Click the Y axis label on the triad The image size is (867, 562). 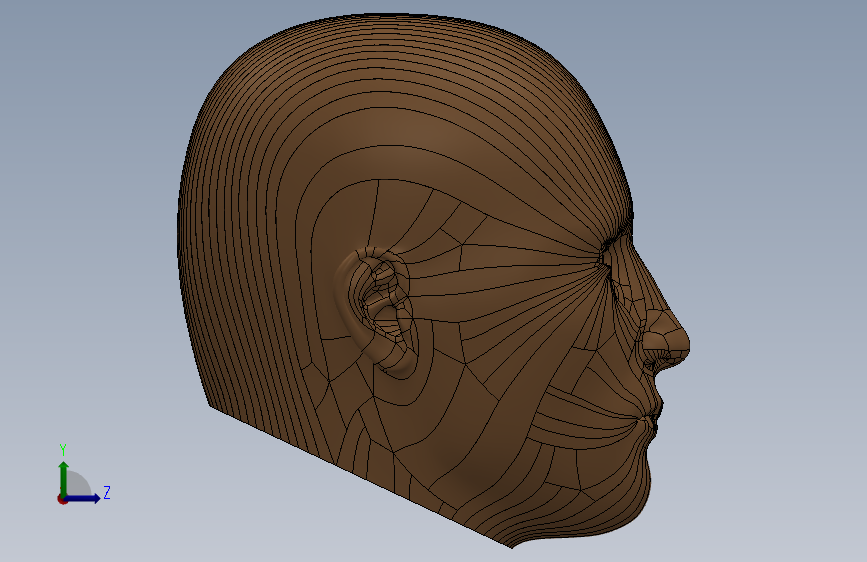63,449
